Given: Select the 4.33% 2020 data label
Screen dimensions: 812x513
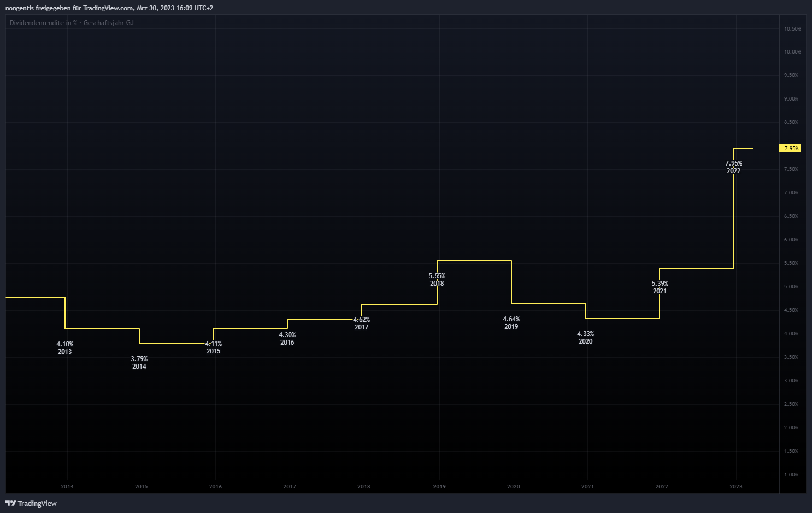Looking at the screenshot, I should [585, 338].
